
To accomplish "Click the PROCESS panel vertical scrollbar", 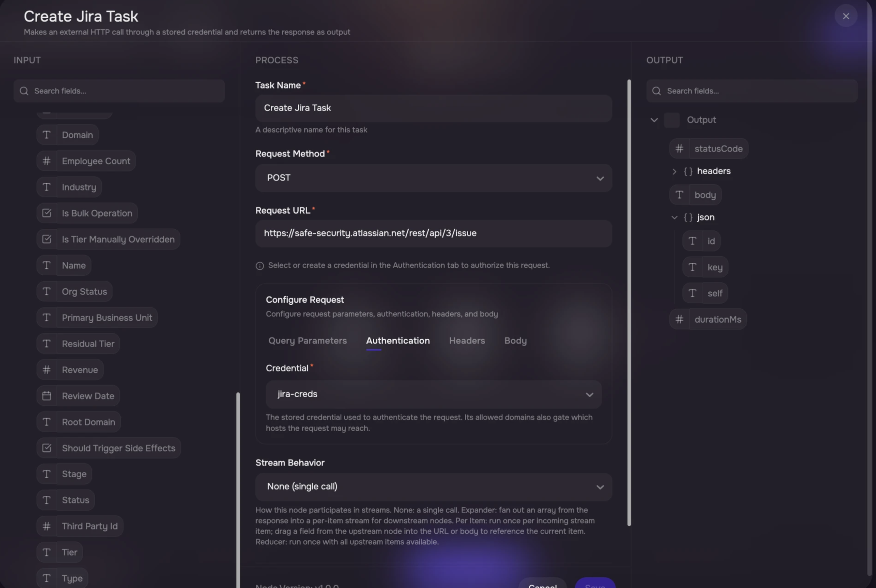I will click(629, 302).
